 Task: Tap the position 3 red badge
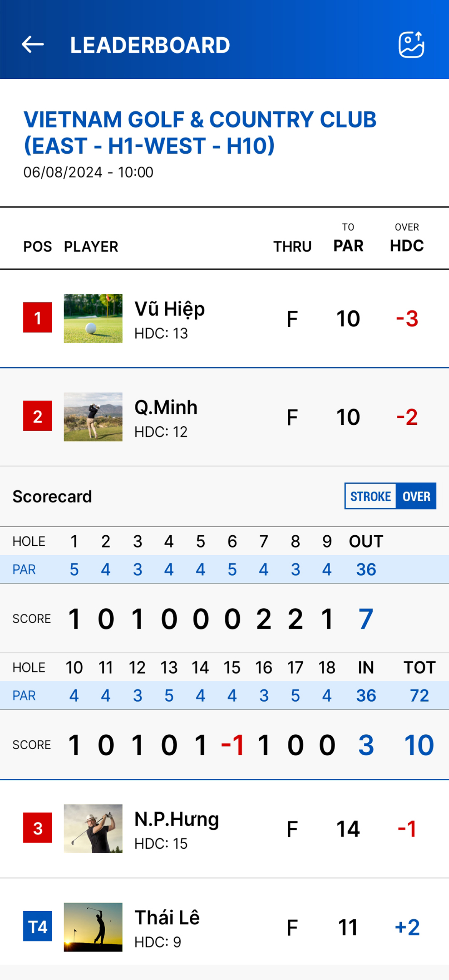coord(38,828)
